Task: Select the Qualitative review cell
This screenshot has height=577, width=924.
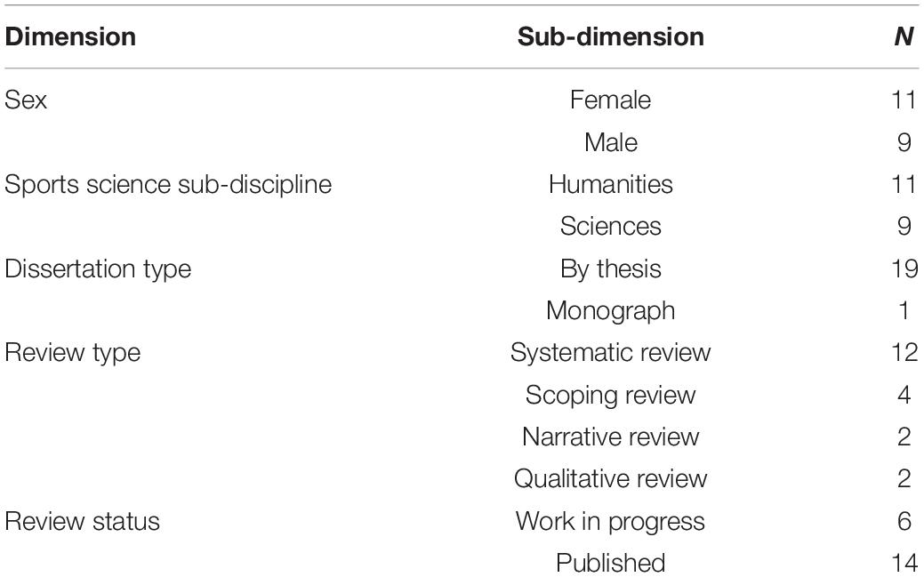Action: (x=610, y=478)
